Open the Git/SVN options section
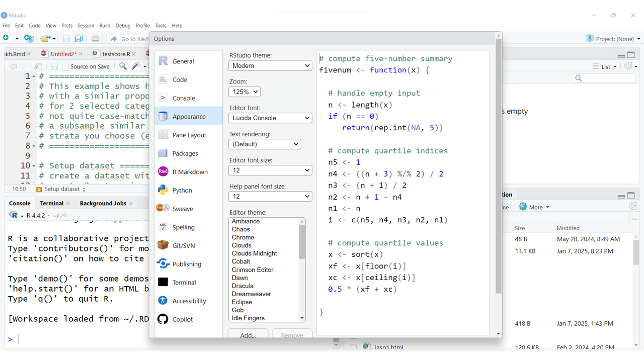This screenshot has height=362, width=644. click(183, 246)
